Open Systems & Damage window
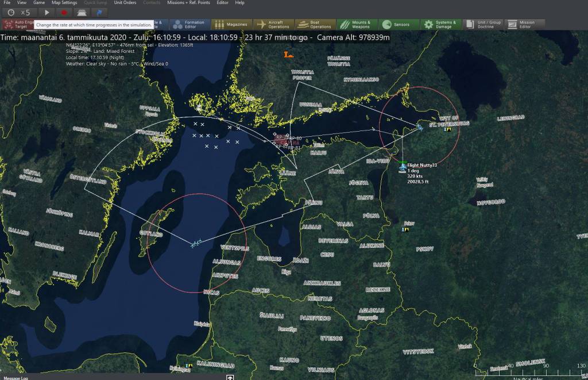The image size is (588, 380). point(440,25)
